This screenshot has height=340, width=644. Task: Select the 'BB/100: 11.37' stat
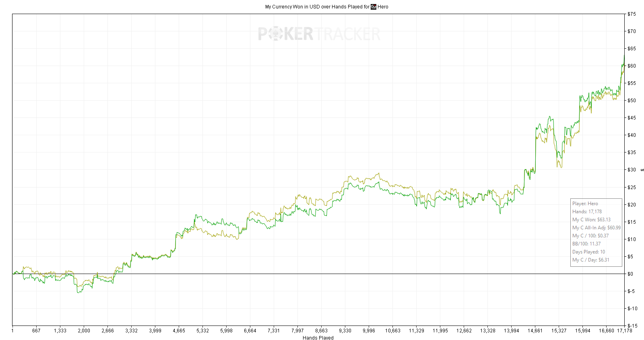click(586, 244)
